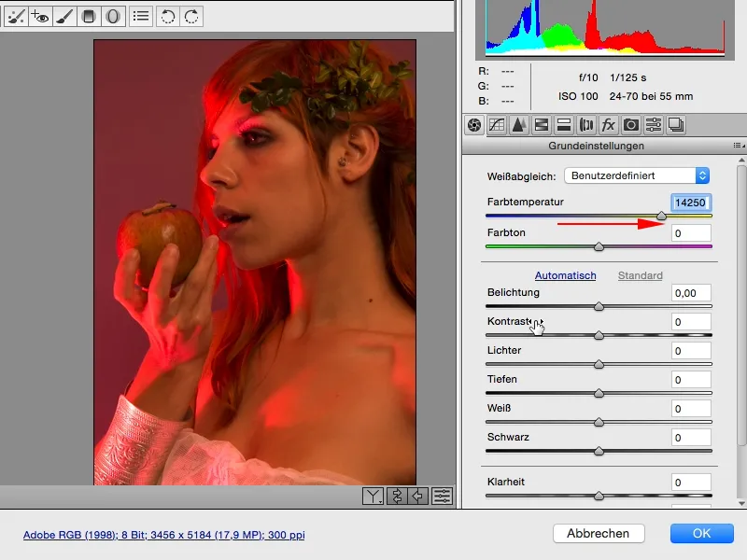Open the fx Effects panel tab
The width and height of the screenshot is (747, 560).
coord(609,125)
